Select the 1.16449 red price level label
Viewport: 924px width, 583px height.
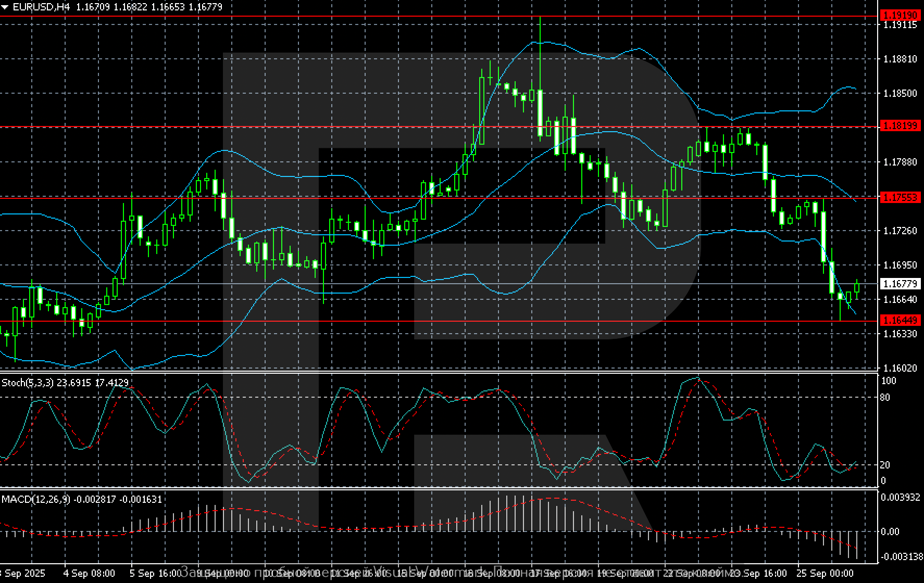[900, 320]
